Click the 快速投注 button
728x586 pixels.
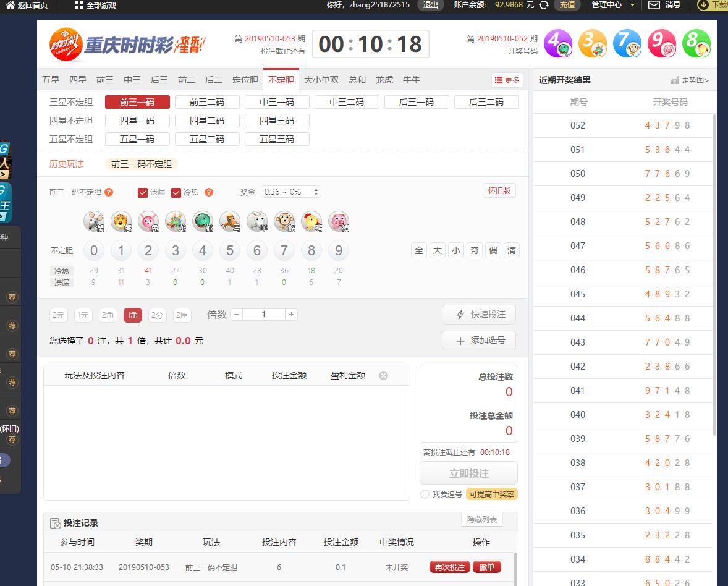[479, 315]
